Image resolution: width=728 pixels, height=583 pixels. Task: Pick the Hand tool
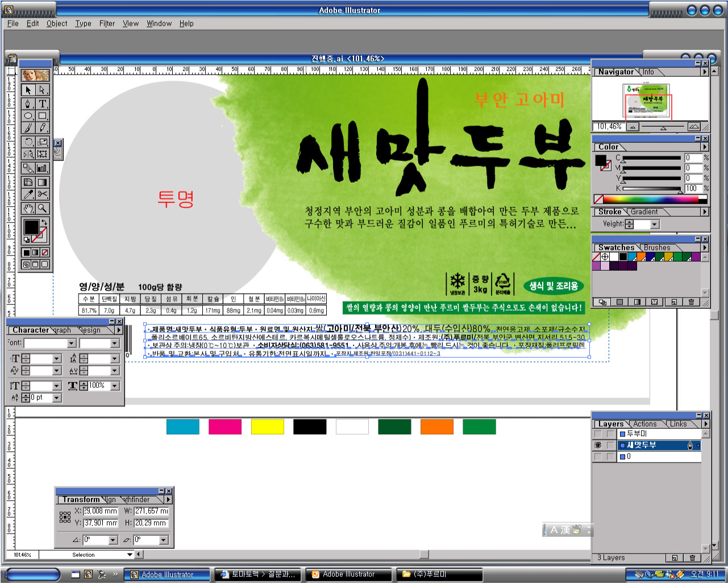28,209
